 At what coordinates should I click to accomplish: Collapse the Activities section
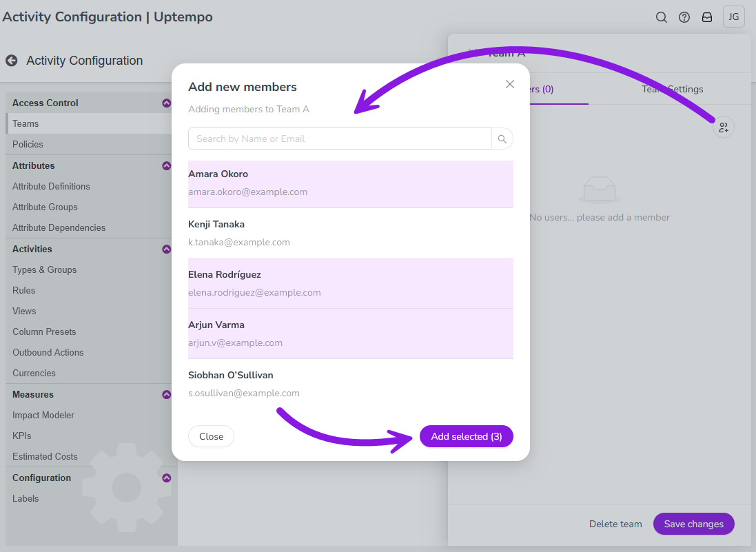point(166,249)
